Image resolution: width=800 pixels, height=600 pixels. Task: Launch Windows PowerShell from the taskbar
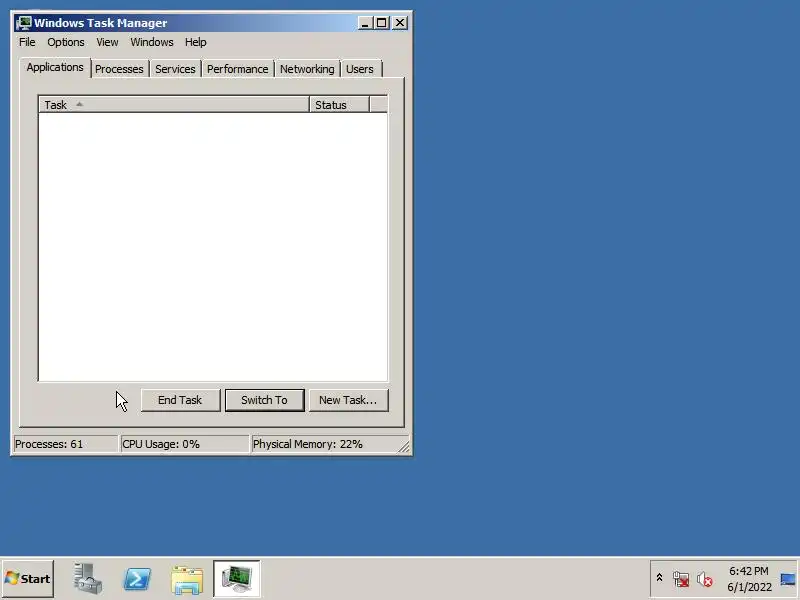pyautogui.click(x=137, y=579)
